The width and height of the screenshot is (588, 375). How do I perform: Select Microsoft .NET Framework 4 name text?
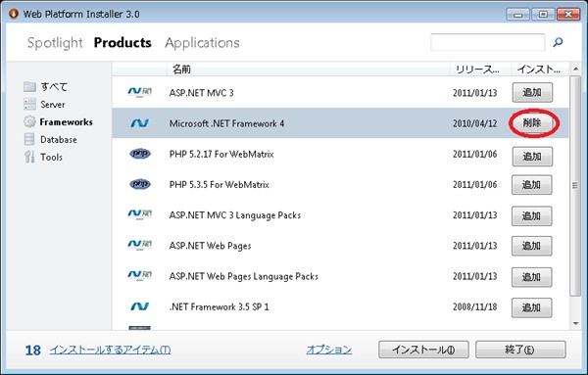[x=227, y=123]
